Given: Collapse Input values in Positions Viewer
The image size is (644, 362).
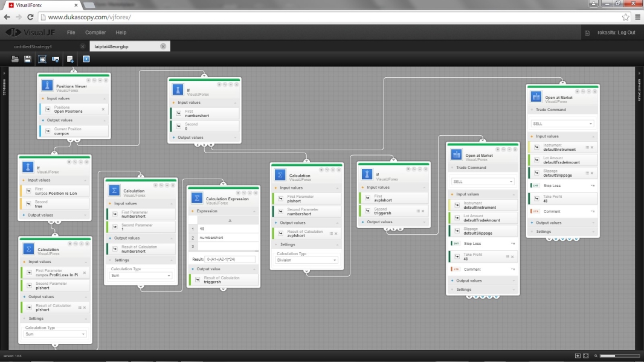Looking at the screenshot, I should pyautogui.click(x=105, y=99).
